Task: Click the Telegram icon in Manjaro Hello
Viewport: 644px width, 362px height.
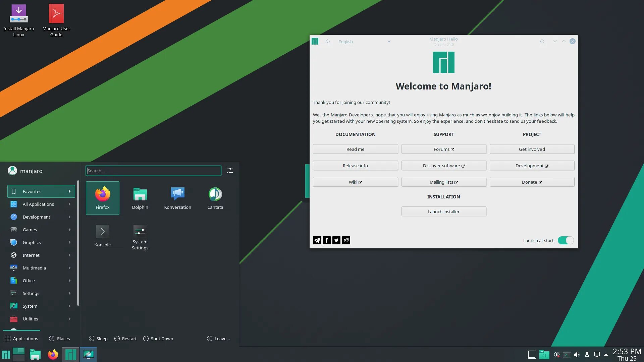Action: (317, 240)
